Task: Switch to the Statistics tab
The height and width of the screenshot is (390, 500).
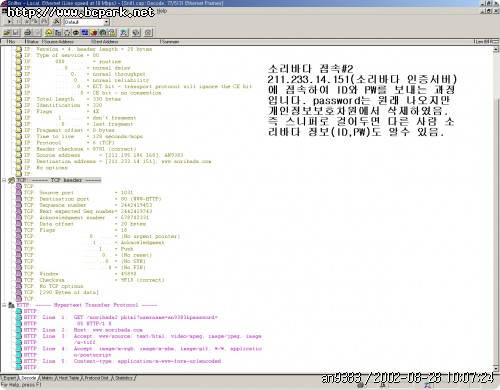Action: 124,378
